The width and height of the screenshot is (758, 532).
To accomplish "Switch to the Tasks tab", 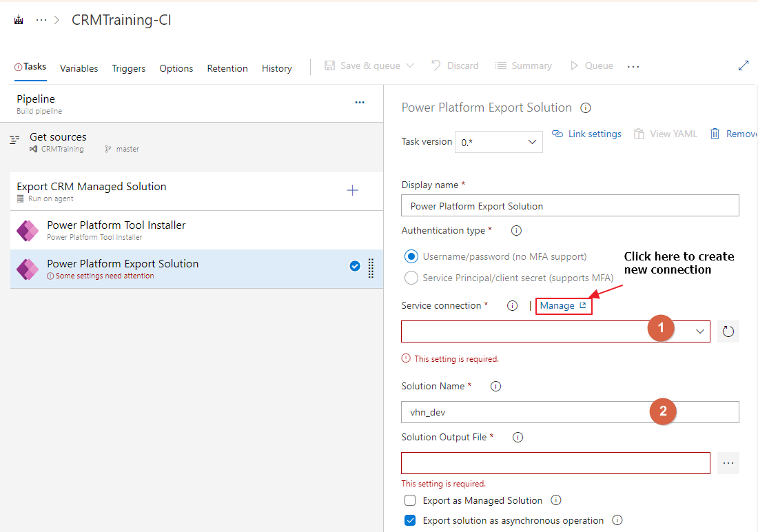I will (30, 67).
